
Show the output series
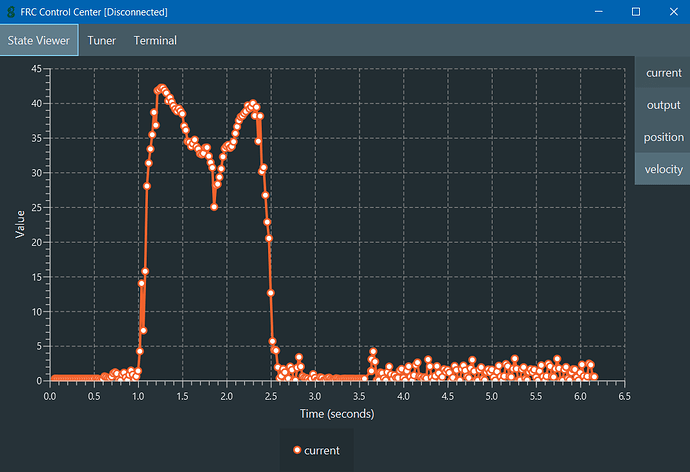pyautogui.click(x=663, y=105)
